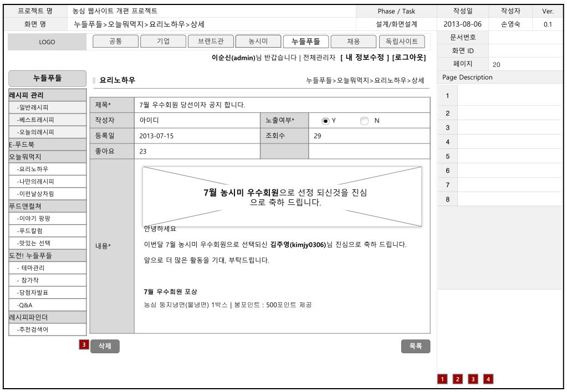This screenshot has height=392, width=567.
Task: Open the 도전! 누들푸들 sidebar section
Action: click(47, 255)
